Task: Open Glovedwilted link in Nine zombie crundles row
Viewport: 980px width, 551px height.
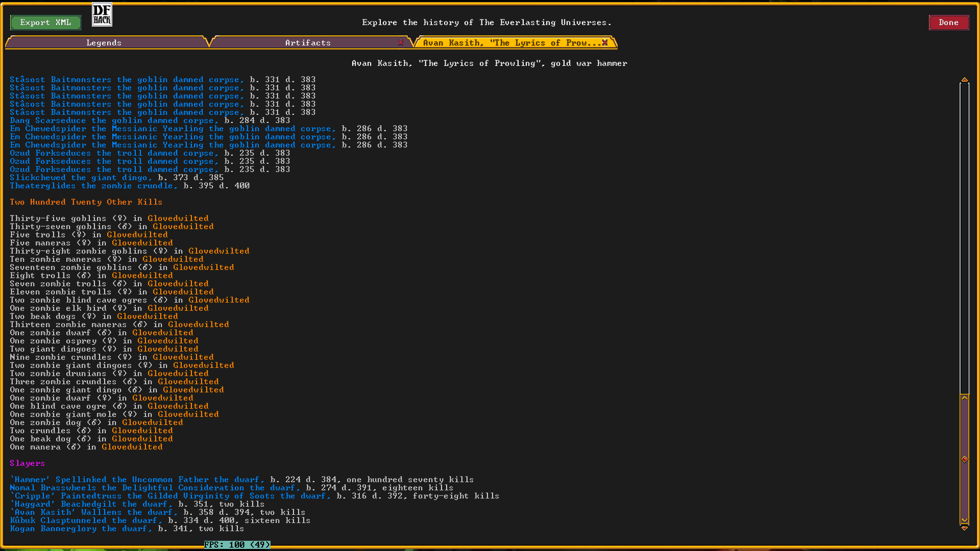Action: click(183, 358)
